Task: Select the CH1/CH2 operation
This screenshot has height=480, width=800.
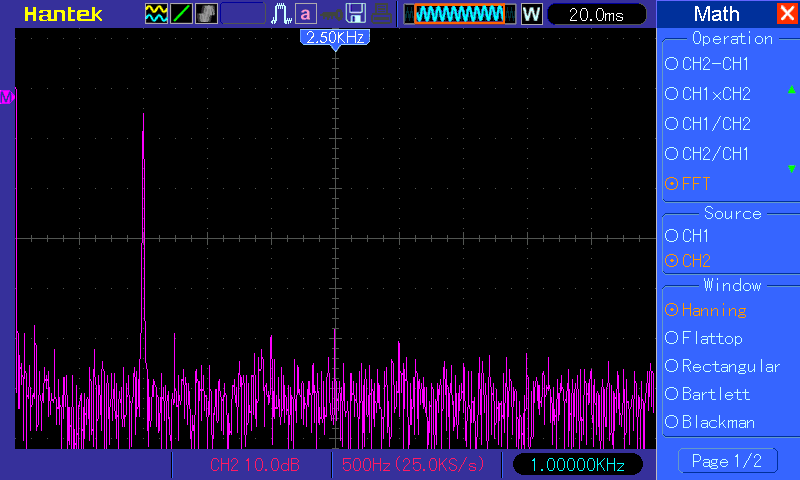Action: pos(708,124)
